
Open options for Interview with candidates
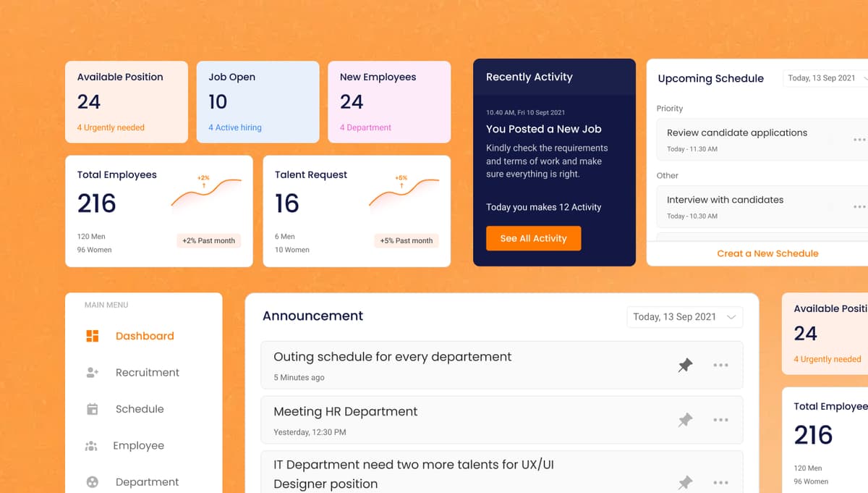[859, 207]
